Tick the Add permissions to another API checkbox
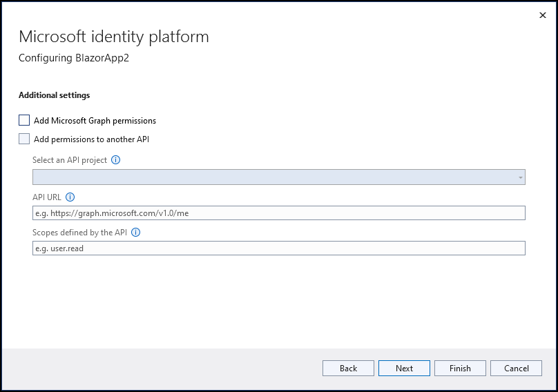The height and width of the screenshot is (392, 558). [x=24, y=139]
